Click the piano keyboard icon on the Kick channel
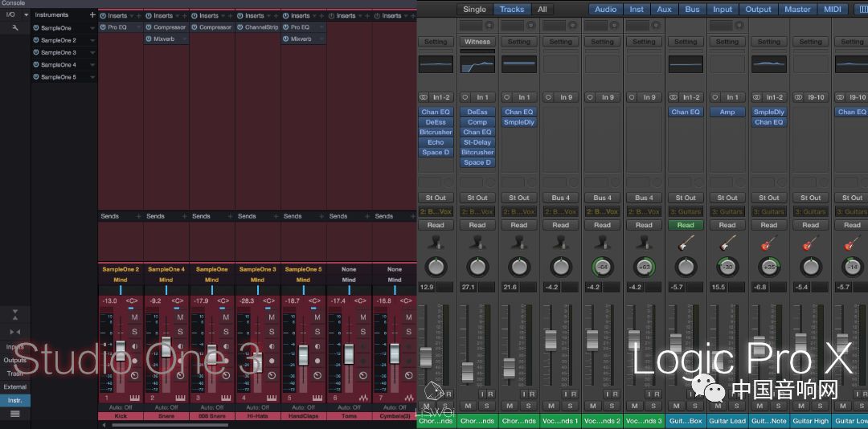868x429 pixels. coord(134,398)
